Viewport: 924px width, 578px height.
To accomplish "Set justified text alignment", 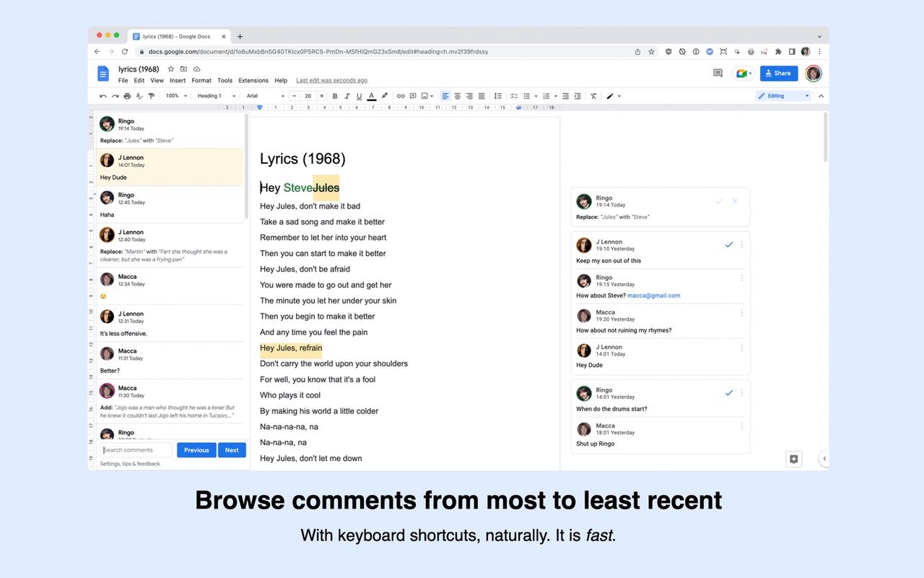I will (x=481, y=96).
